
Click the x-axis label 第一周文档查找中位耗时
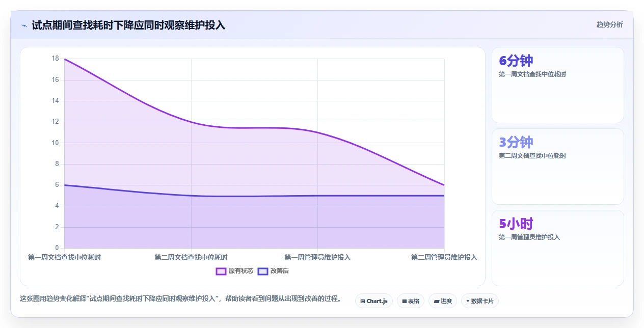coord(64,258)
